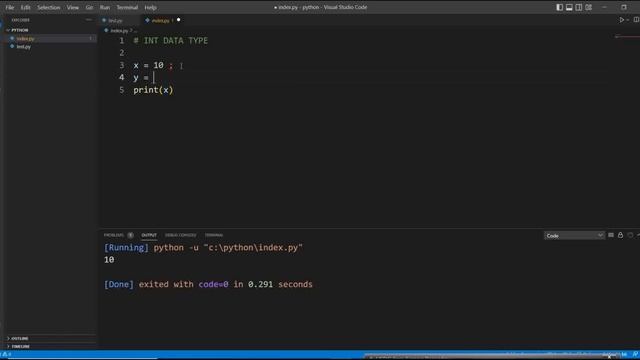Open Explorer views and more actions ellipsis

point(89,20)
